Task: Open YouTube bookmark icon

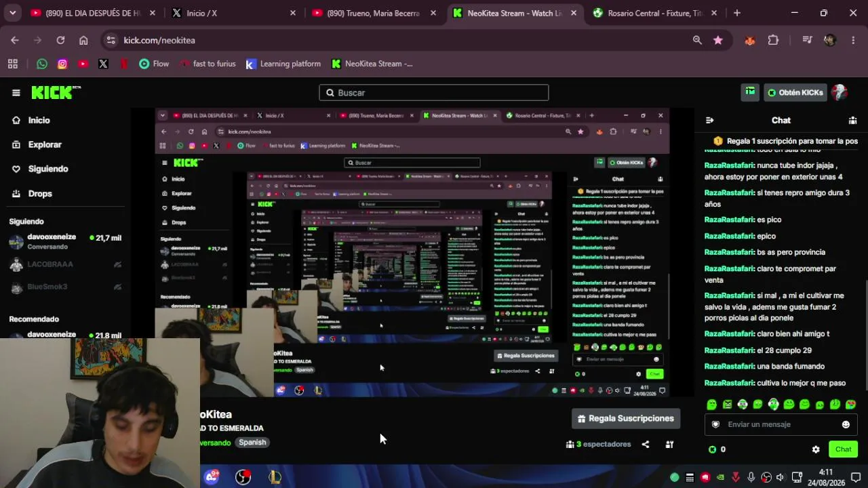Action: click(83, 64)
